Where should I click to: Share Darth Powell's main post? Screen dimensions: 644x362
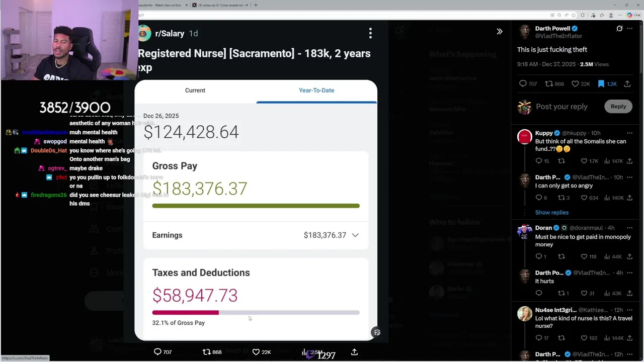pyautogui.click(x=627, y=84)
